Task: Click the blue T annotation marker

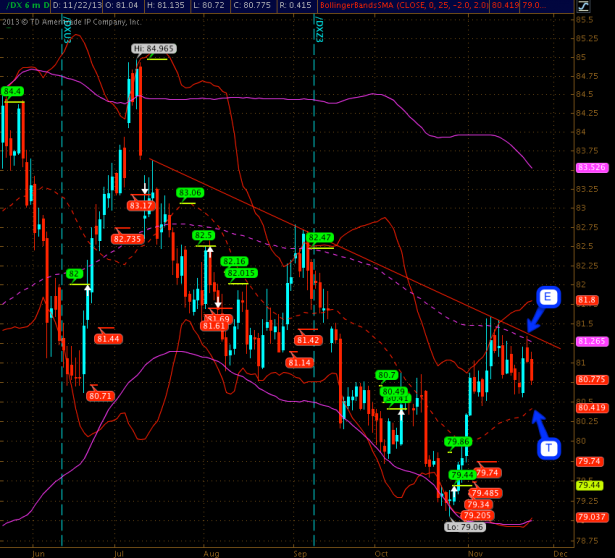Action: pos(548,449)
